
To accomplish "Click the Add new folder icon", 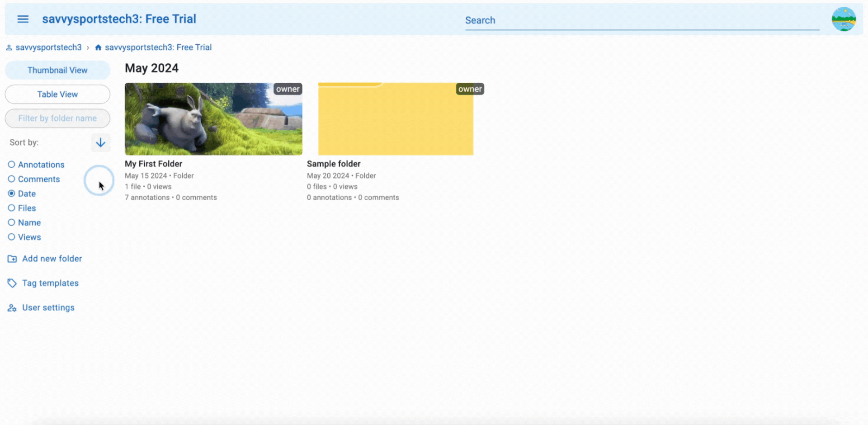I will (x=12, y=259).
